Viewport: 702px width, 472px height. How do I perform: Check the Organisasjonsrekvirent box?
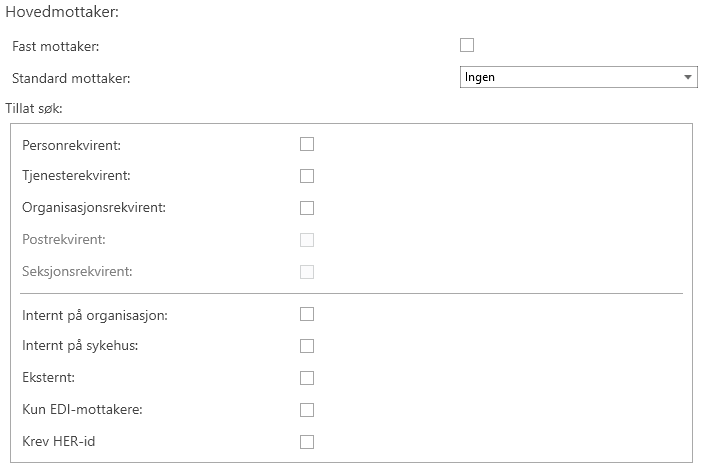(307, 208)
